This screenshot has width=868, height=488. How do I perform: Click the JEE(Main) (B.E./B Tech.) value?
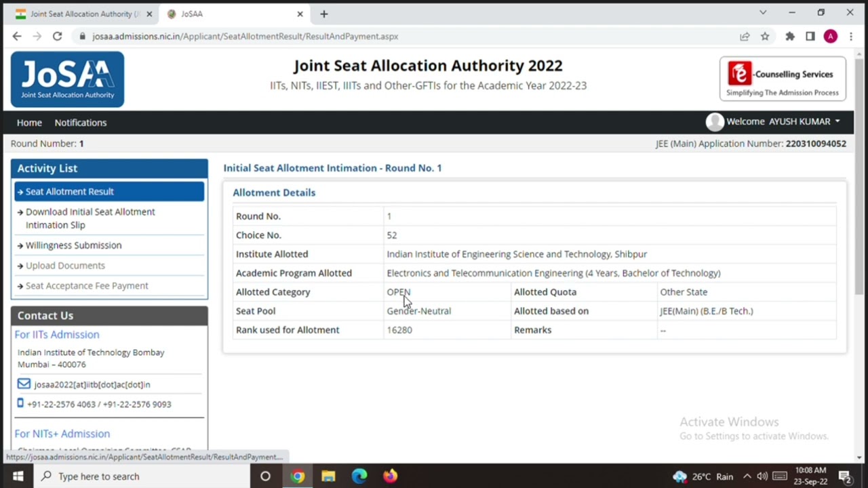(706, 311)
